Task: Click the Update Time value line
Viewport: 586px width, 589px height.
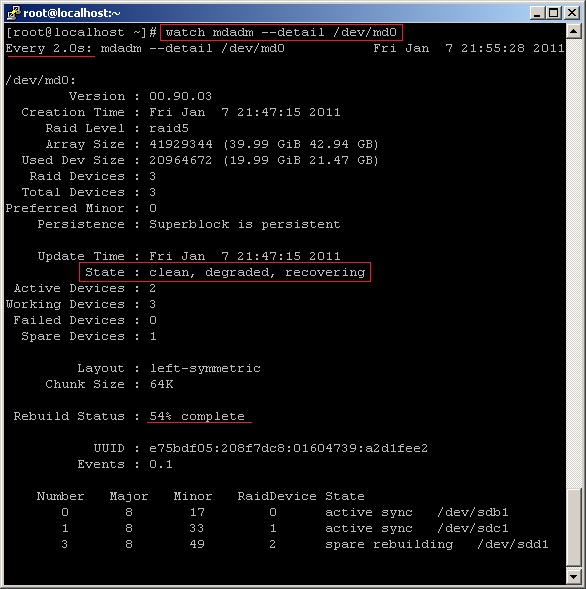Action: 245,256
